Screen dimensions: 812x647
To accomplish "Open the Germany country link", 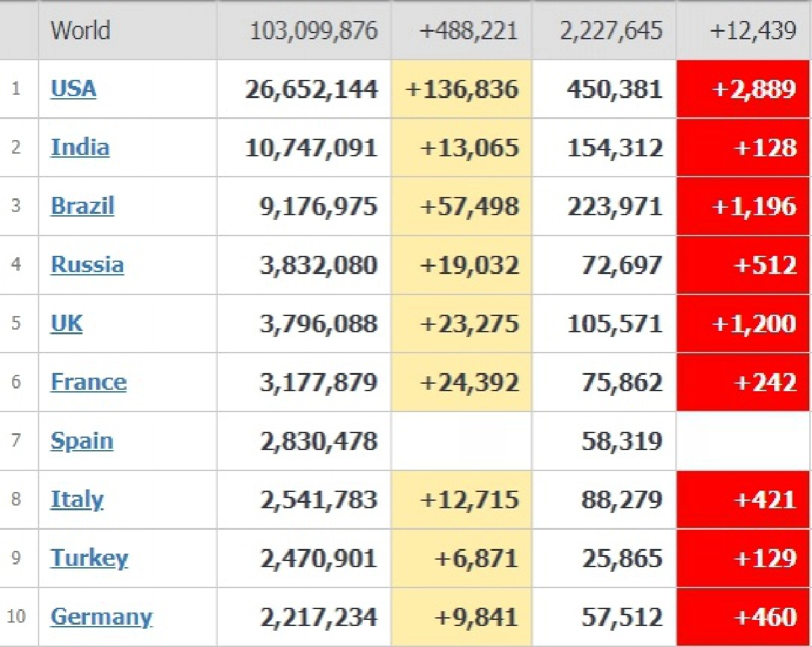I will coord(101,617).
